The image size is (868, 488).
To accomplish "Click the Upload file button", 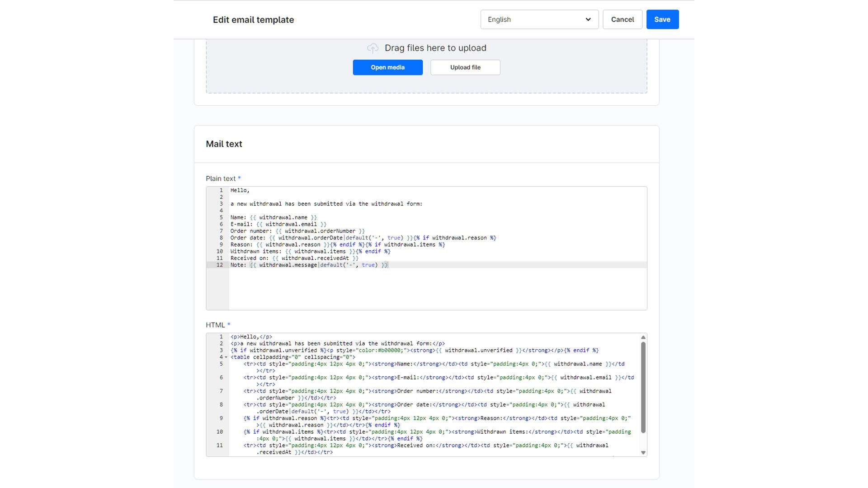I will 465,67.
